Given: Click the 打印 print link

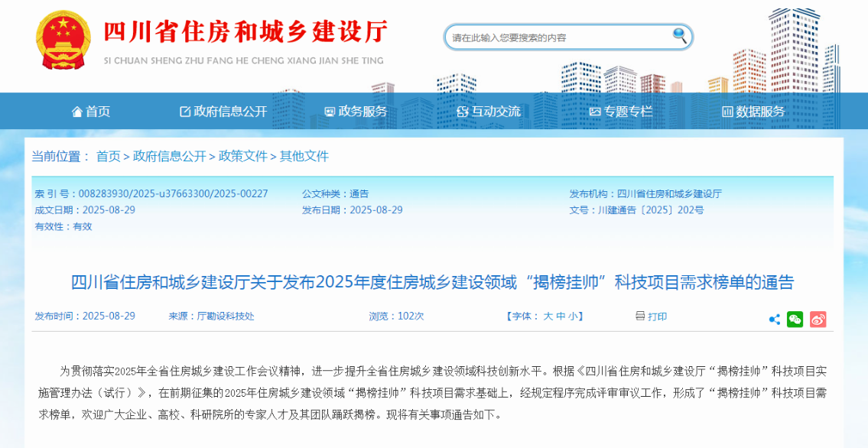Looking at the screenshot, I should (658, 317).
